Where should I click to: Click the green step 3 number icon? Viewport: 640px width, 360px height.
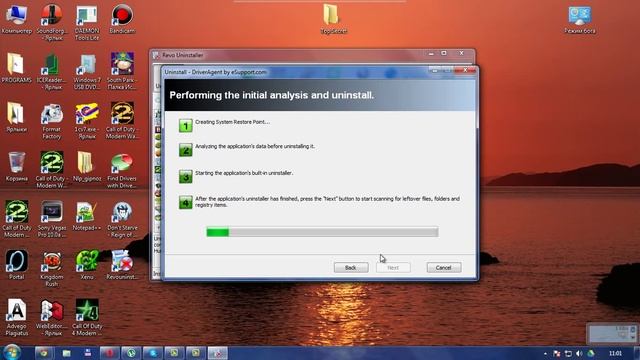(x=186, y=176)
